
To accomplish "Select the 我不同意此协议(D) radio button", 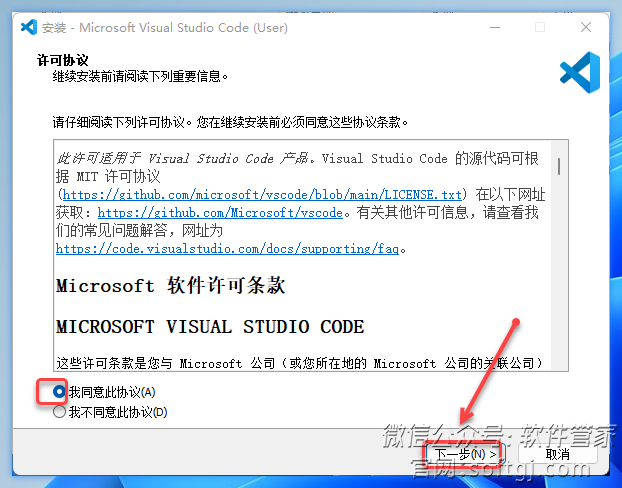I will tap(59, 412).
